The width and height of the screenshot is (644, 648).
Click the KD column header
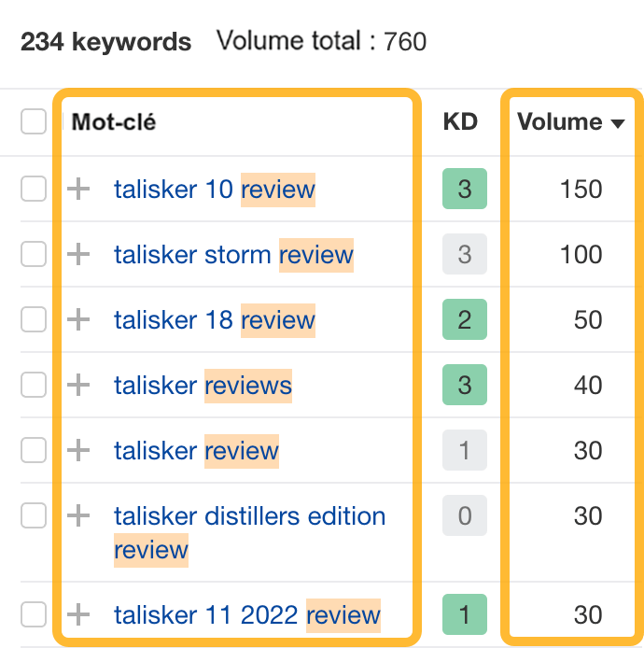[x=460, y=122]
